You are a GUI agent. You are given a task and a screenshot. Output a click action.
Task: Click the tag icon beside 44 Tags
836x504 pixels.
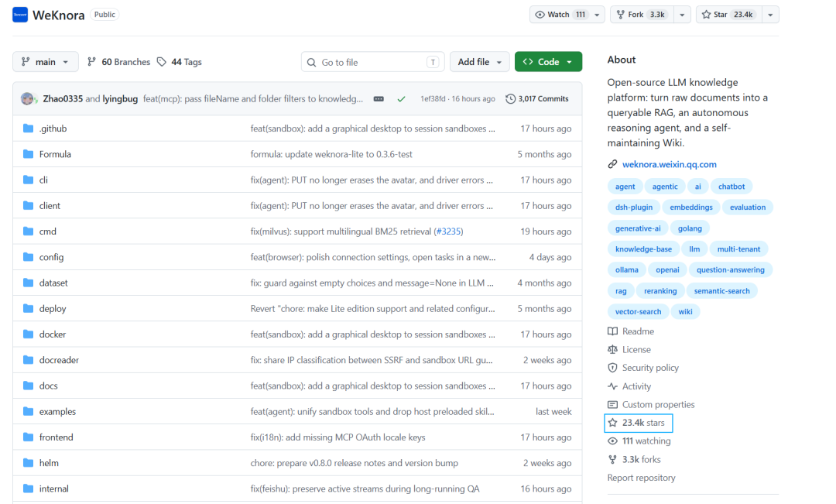(x=162, y=62)
